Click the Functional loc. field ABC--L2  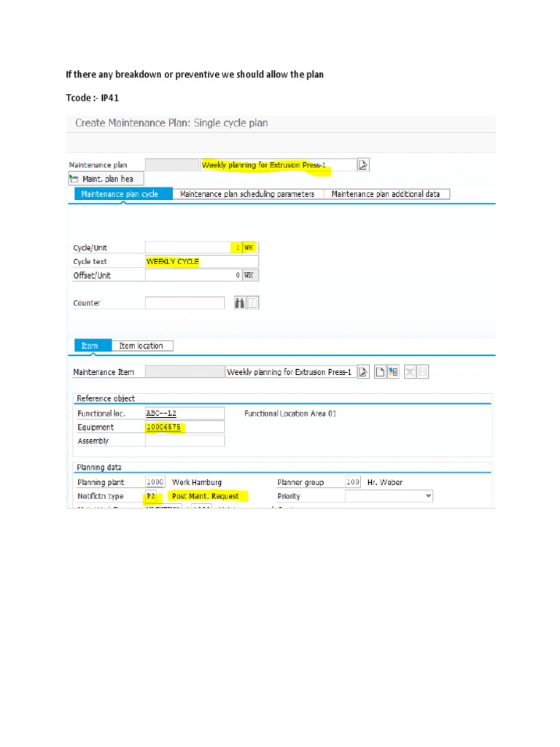(x=184, y=414)
